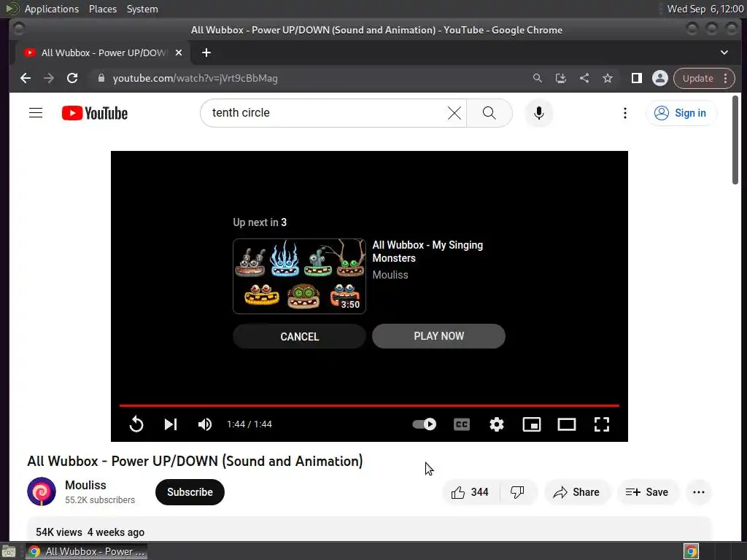747x560 pixels.
Task: Toggle closed captions (CC) button
Action: pyautogui.click(x=462, y=424)
